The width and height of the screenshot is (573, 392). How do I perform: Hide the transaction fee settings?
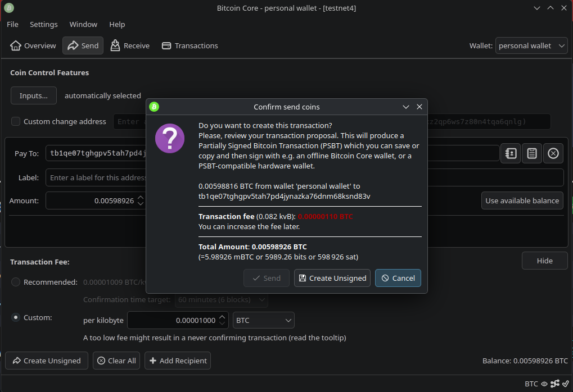point(544,261)
